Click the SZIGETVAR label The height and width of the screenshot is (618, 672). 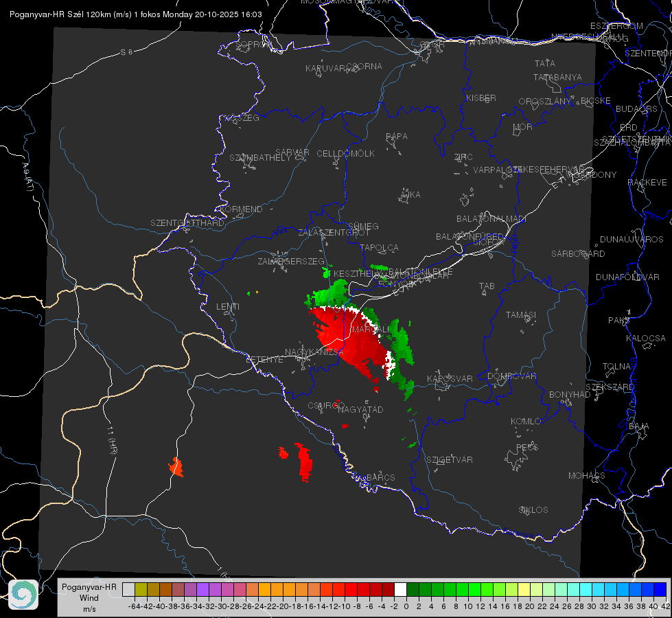pos(450,460)
